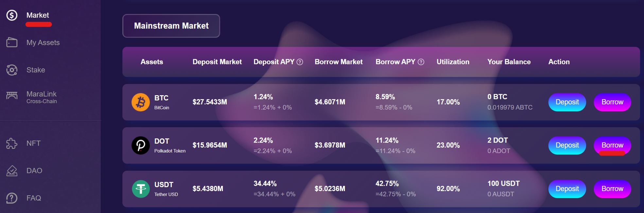644x213 pixels.
Task: Click the Borrow Market column header
Action: (x=339, y=62)
